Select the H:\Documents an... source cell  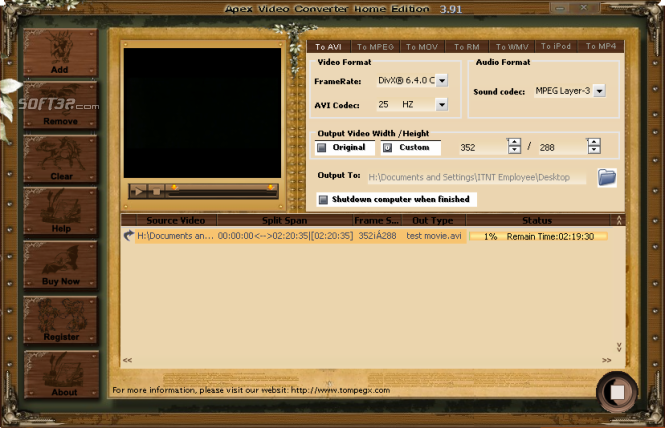tap(176, 236)
